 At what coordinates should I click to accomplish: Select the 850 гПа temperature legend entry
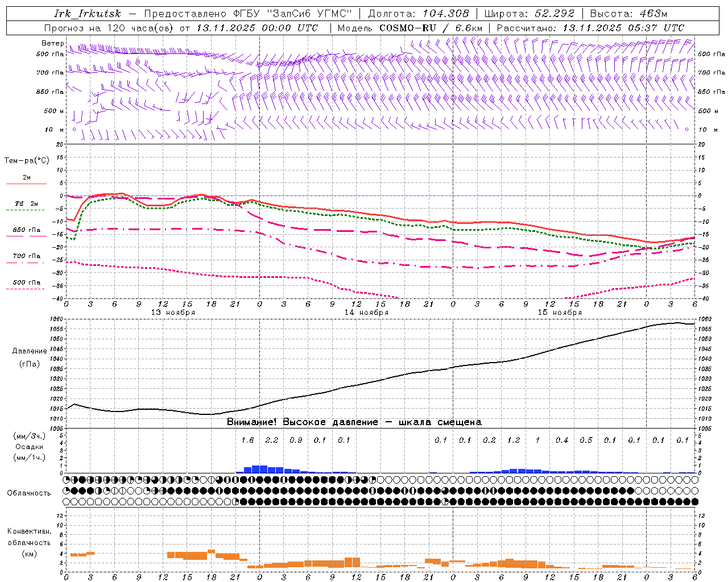point(26,230)
